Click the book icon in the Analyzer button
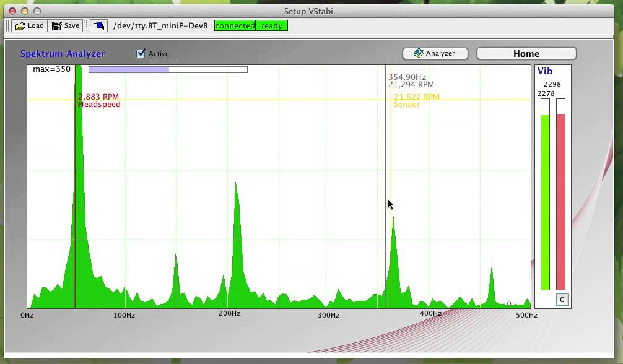Viewport: 623px width, 364px height. point(419,53)
